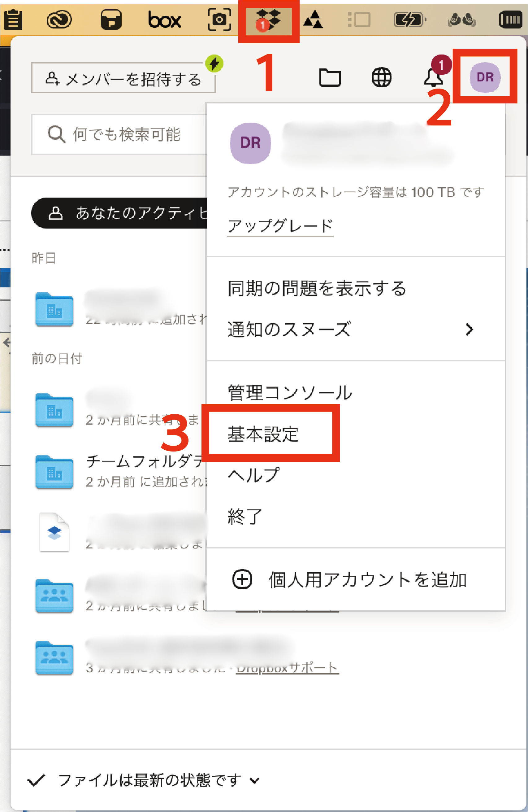Open notifications via the bell icon
Image resolution: width=528 pixels, height=812 pixels.
click(x=433, y=77)
